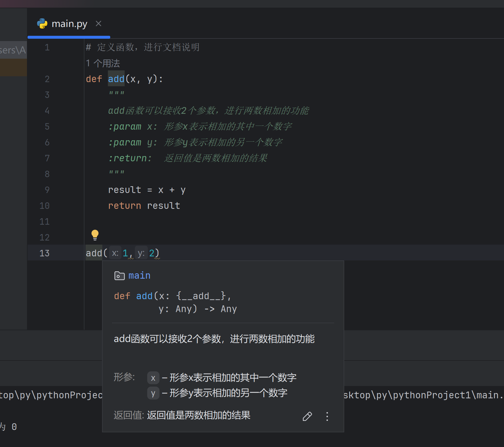
Task: Open the main module link in popup
Action: (139, 275)
